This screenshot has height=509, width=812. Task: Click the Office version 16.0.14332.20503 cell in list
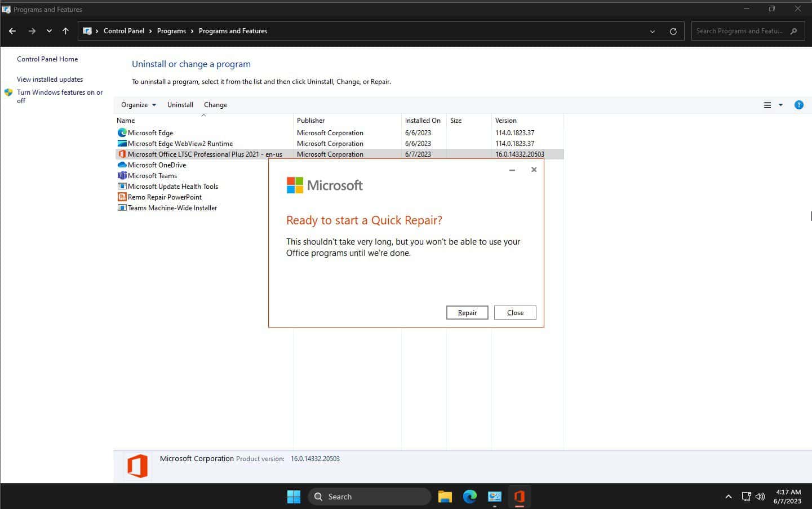520,154
